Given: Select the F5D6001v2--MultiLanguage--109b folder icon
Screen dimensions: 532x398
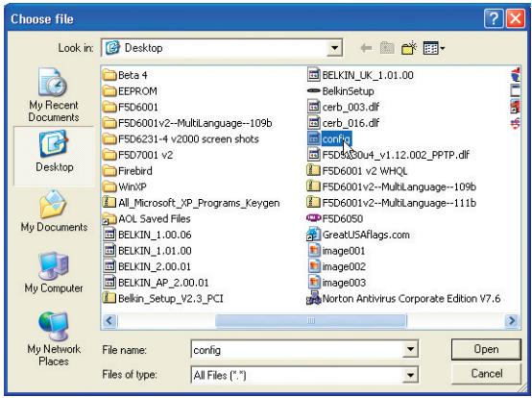Looking at the screenshot, I should tap(109, 123).
